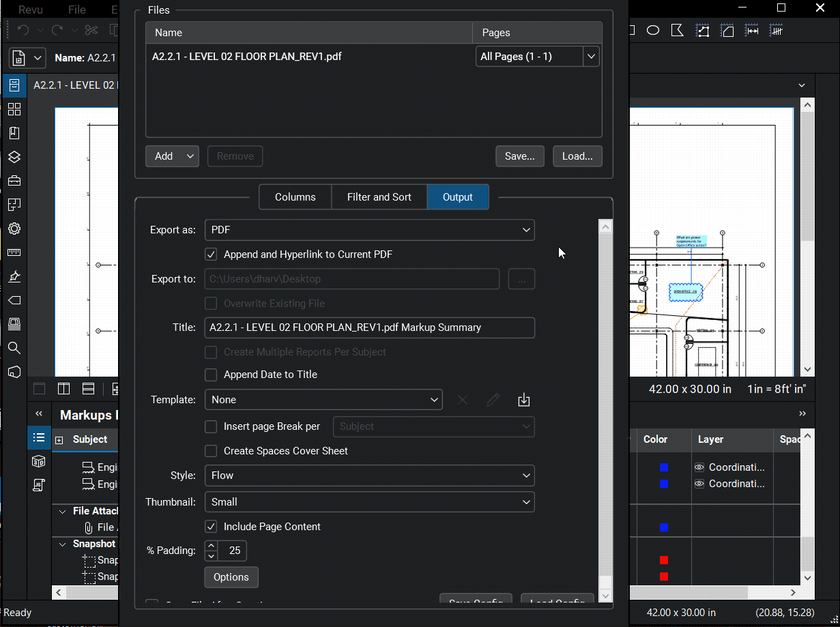Uncheck Append and Hyperlink to Current PDF

pyautogui.click(x=211, y=254)
